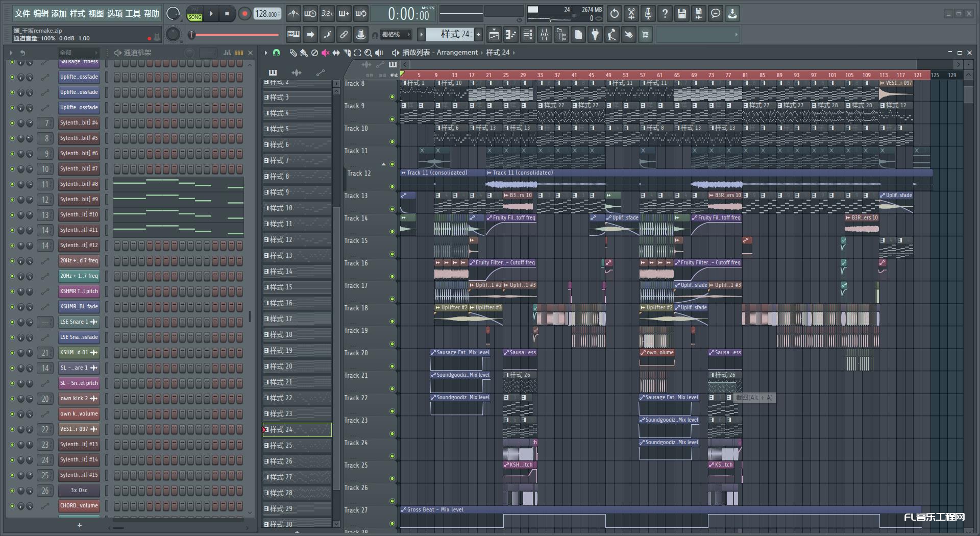Open the channel rack options menu arrow

[x=11, y=53]
